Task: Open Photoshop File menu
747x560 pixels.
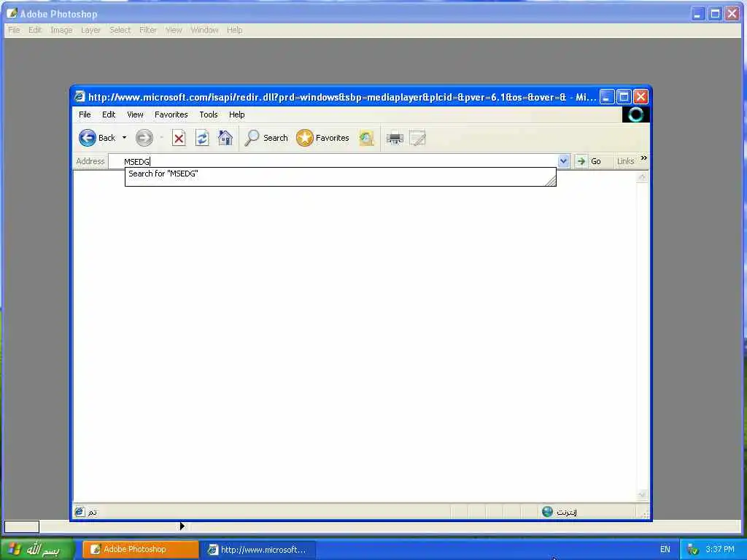Action: [15, 30]
